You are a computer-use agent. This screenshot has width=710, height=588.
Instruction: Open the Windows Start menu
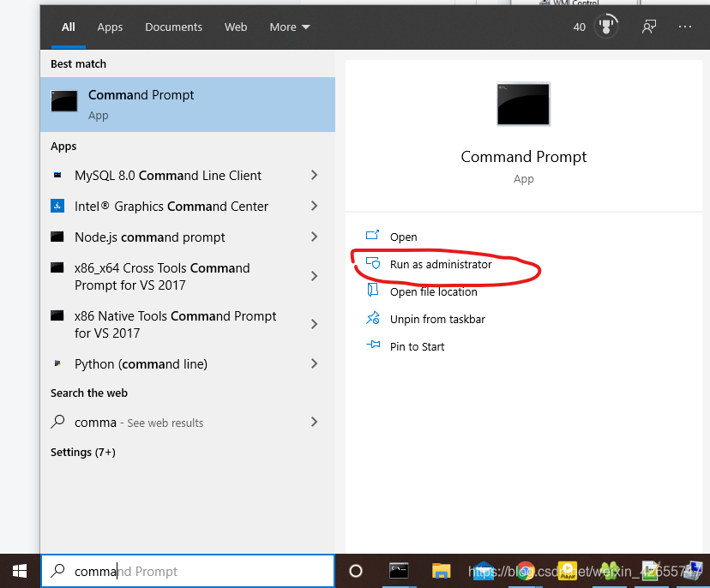coord(20,571)
